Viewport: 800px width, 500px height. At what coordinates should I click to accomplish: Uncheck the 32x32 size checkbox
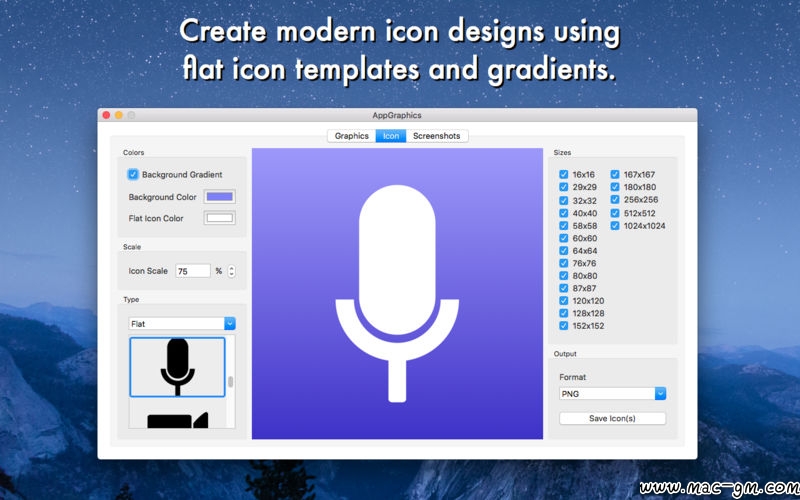click(x=563, y=201)
